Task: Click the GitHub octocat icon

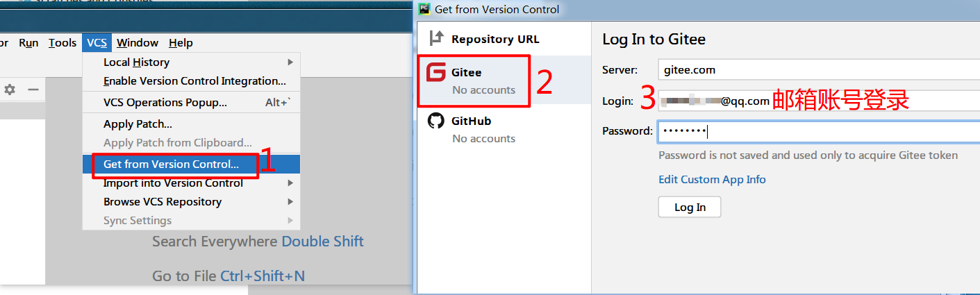Action: pos(435,121)
